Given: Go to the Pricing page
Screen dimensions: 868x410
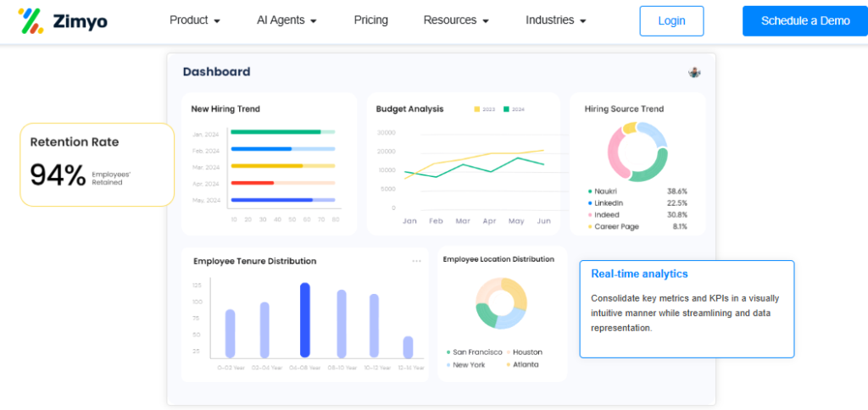Looking at the screenshot, I should click(x=371, y=20).
